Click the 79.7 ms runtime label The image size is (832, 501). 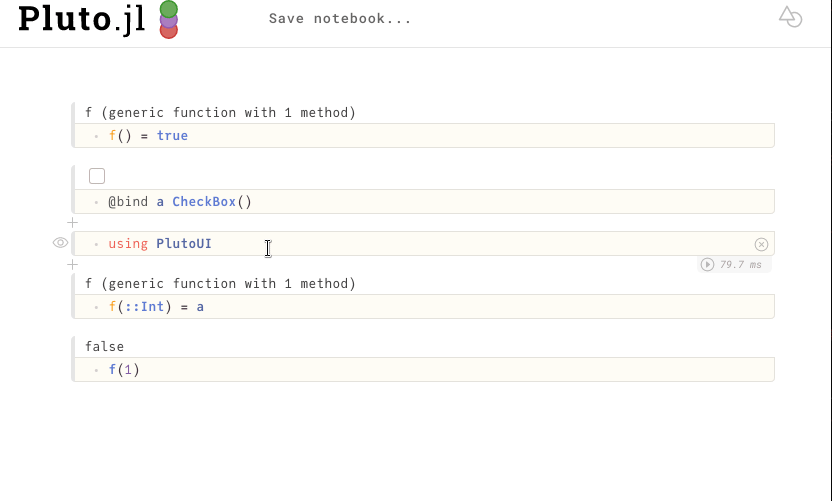pyautogui.click(x=741, y=264)
